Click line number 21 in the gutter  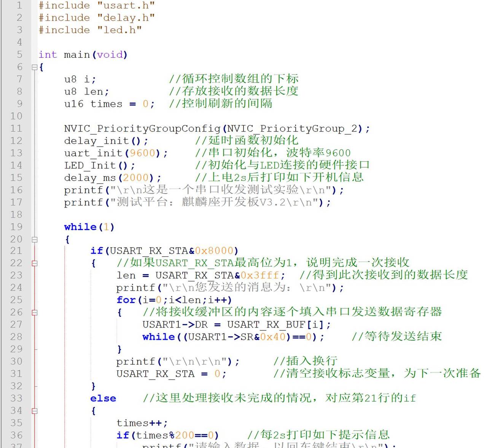coord(16,251)
